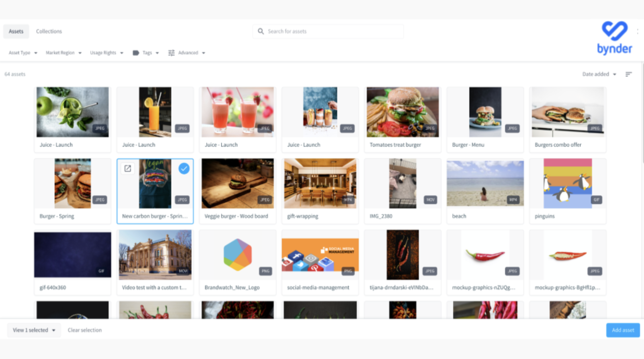Open the Bynder logo
Image resolution: width=644 pixels, height=359 pixels.
[x=614, y=38]
